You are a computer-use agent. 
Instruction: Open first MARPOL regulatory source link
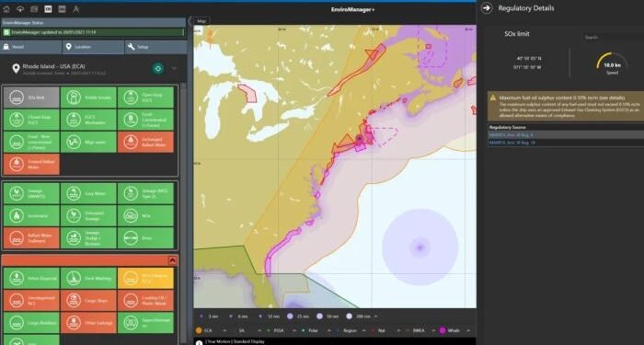point(511,134)
